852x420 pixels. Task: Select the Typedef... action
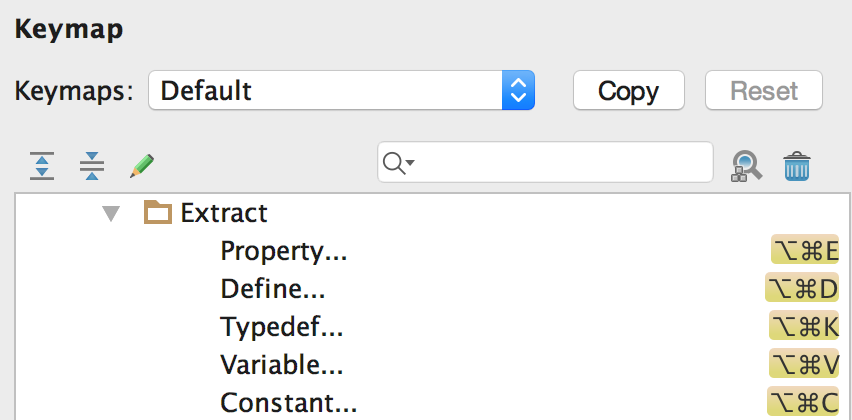[282, 327]
